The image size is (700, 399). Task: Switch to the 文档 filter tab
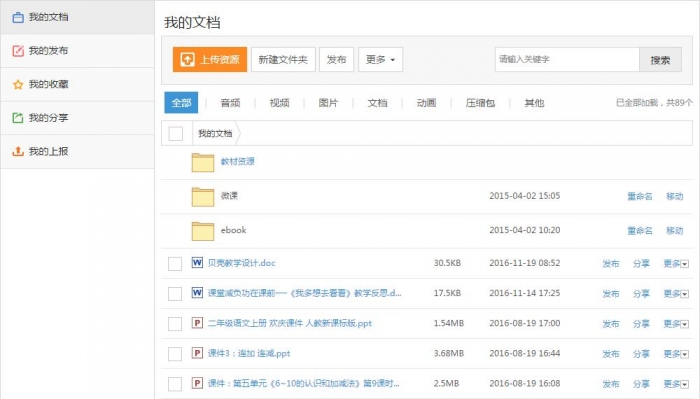tap(377, 103)
